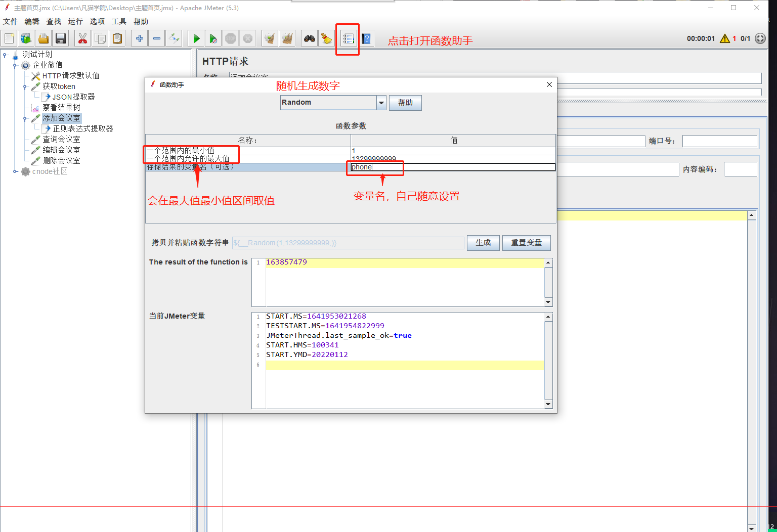Open an existing test plan file
The height and width of the screenshot is (532, 777).
44,38
